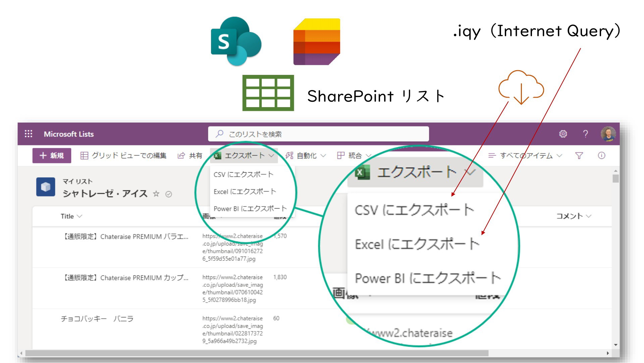Viewport: 644px width, 363px height.
Task: Open the Chateraise PREMIUM カップ... item
Action: coord(125,278)
